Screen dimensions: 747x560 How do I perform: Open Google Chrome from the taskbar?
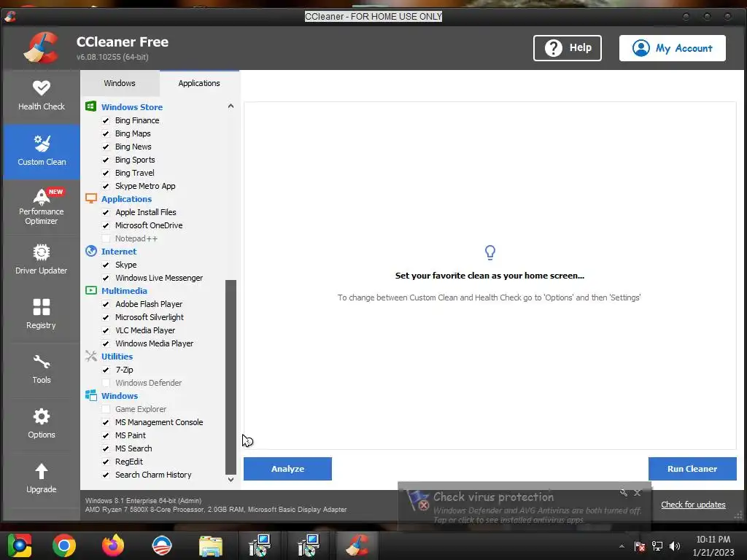[x=64, y=545]
